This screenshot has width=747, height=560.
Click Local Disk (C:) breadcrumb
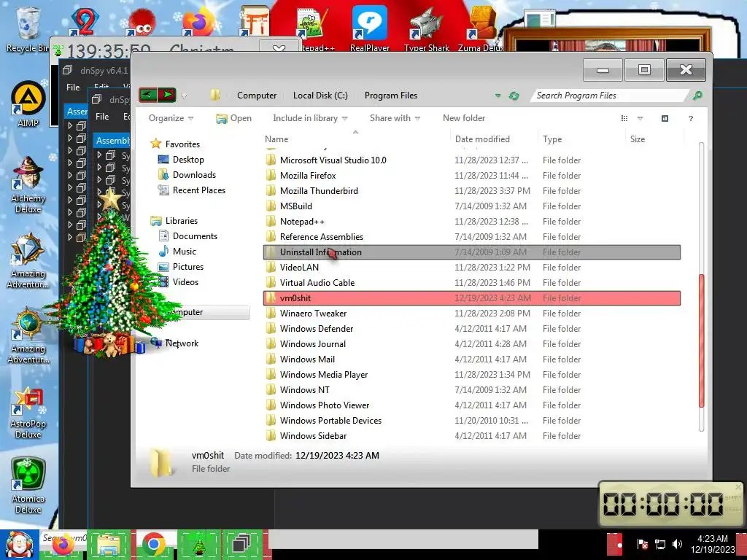[x=320, y=96]
